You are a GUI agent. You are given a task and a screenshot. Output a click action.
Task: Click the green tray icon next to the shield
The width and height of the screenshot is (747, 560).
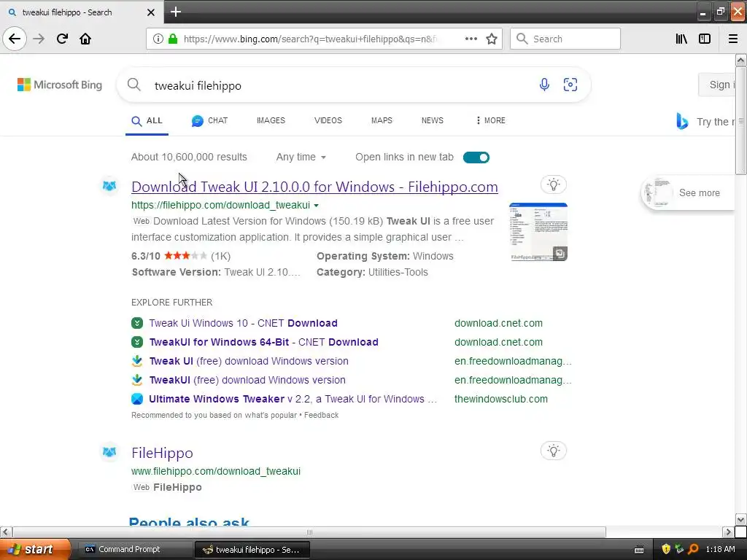coord(679,550)
